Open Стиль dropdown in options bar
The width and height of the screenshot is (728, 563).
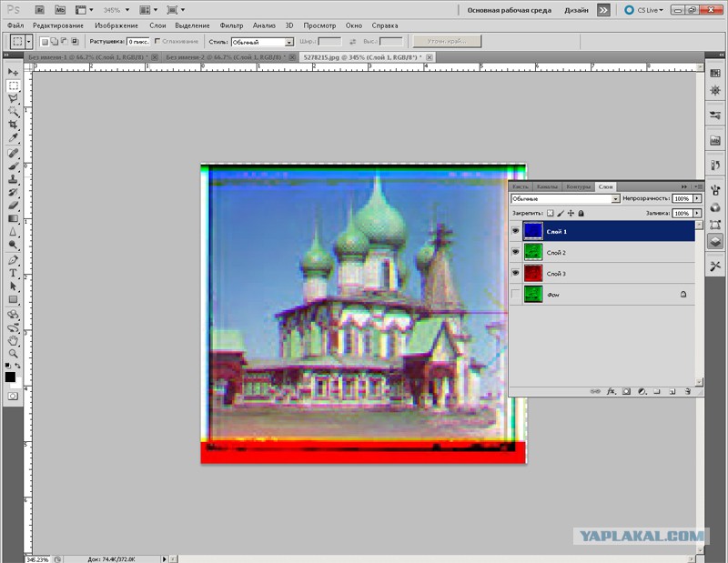coord(262,42)
